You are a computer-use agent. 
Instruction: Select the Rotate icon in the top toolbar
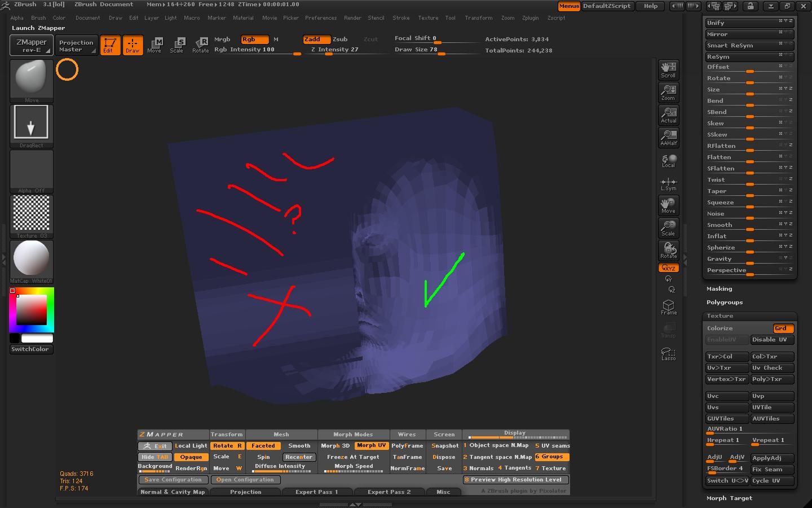point(200,45)
